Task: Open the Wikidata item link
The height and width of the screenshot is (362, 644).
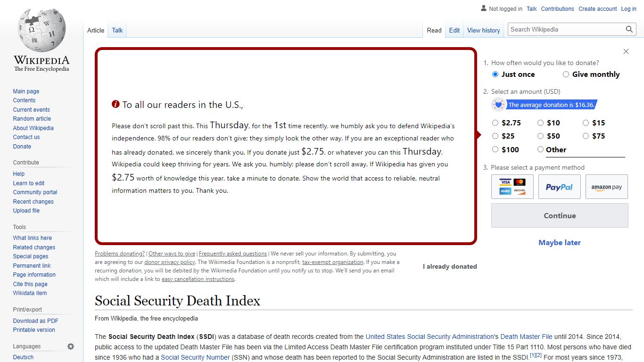Action: [30, 293]
